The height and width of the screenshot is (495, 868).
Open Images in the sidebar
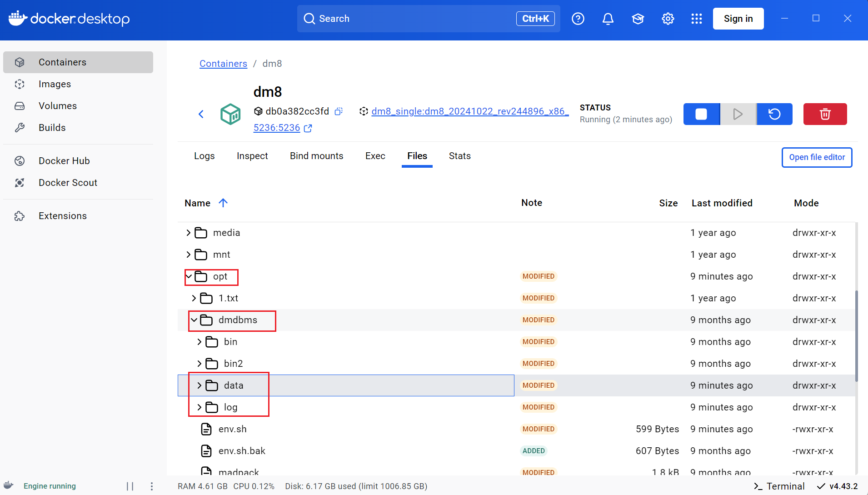click(x=78, y=84)
